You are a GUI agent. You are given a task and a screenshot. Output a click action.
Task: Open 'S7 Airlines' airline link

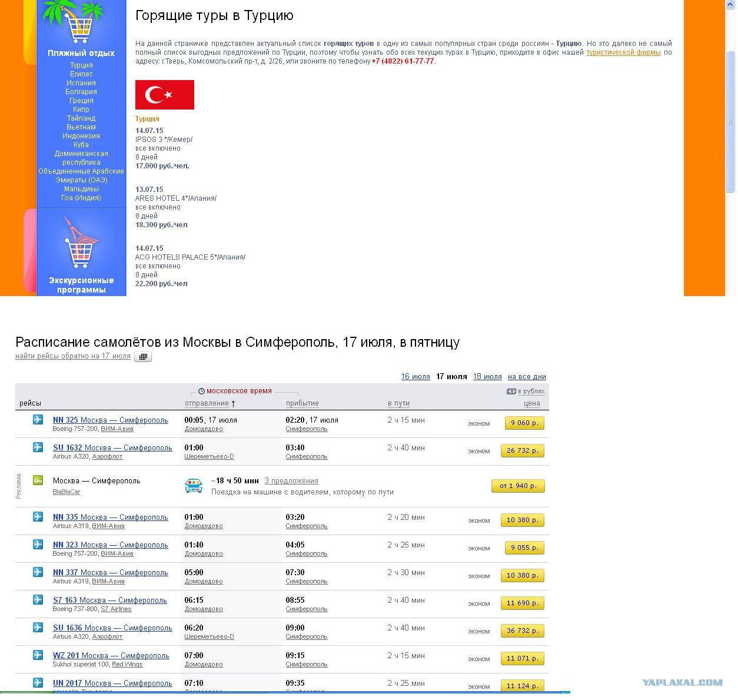[x=117, y=609]
